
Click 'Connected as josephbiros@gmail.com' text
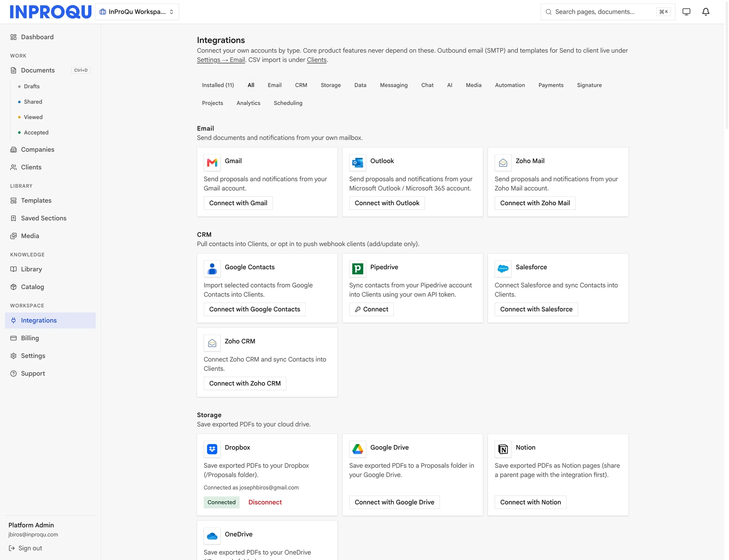pos(251,488)
